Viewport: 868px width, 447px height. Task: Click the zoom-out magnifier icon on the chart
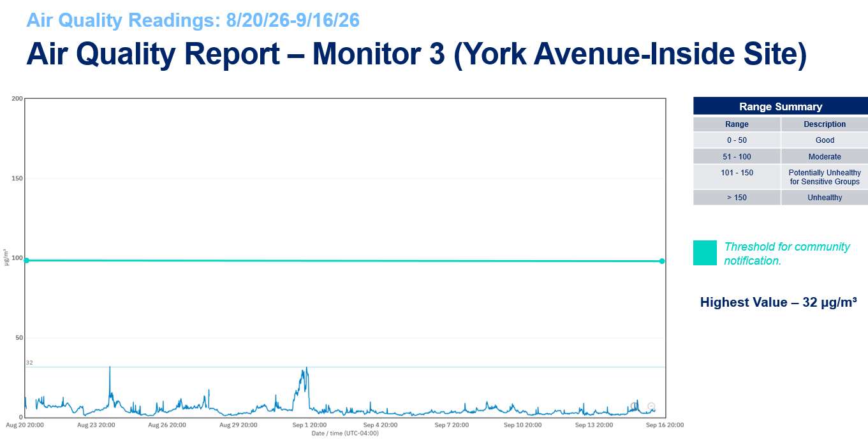click(651, 406)
